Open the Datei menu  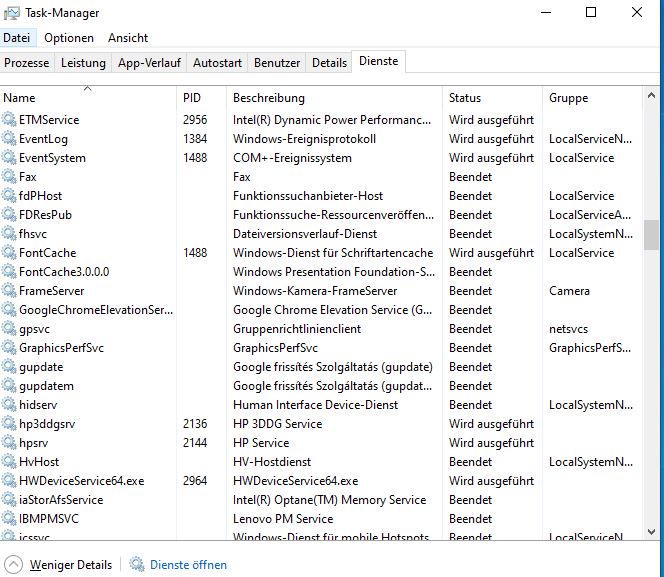(x=17, y=38)
